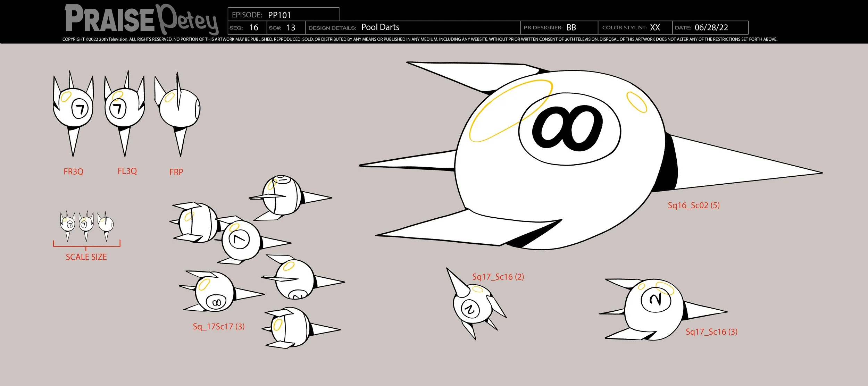
Task: Click the 'Sq17_Sc16 (2)' label
Action: point(498,277)
